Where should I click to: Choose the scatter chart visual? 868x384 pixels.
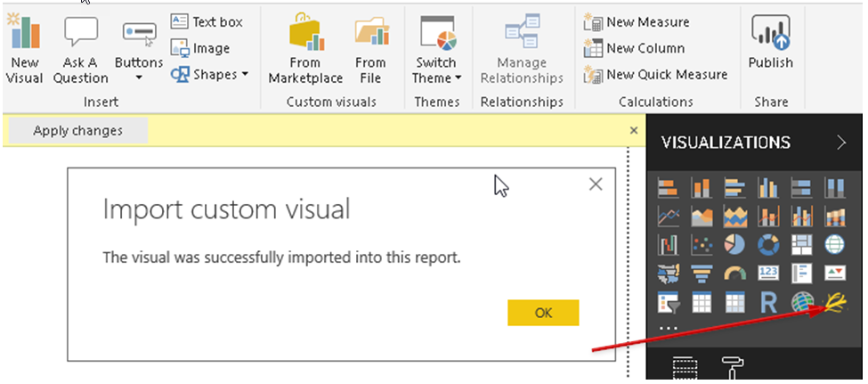pyautogui.click(x=702, y=244)
